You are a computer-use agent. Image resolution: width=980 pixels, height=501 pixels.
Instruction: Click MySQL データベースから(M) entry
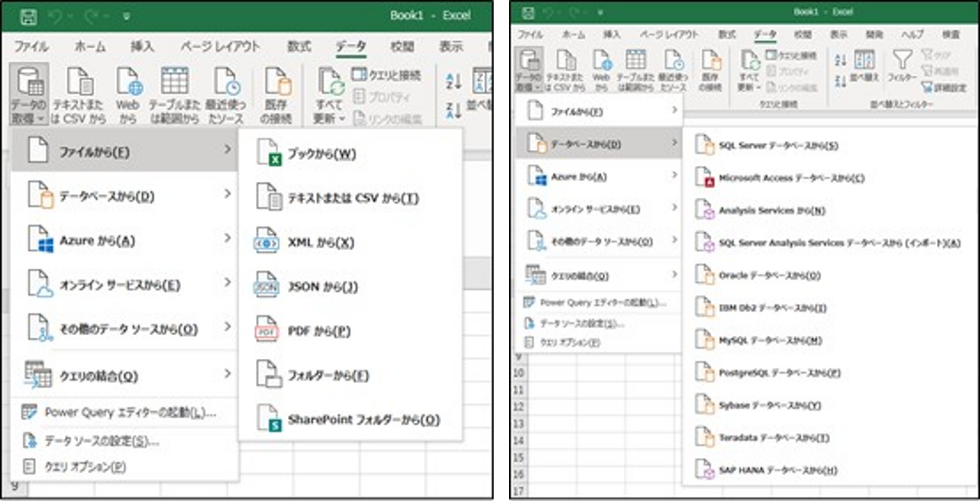point(769,340)
